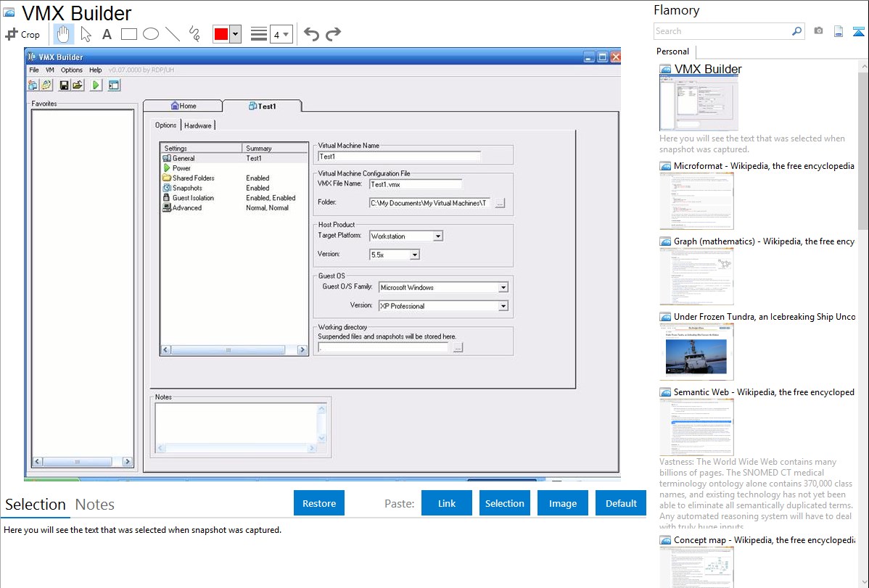
Task: Click the save disk icon in VMX Builder
Action: coord(65,86)
